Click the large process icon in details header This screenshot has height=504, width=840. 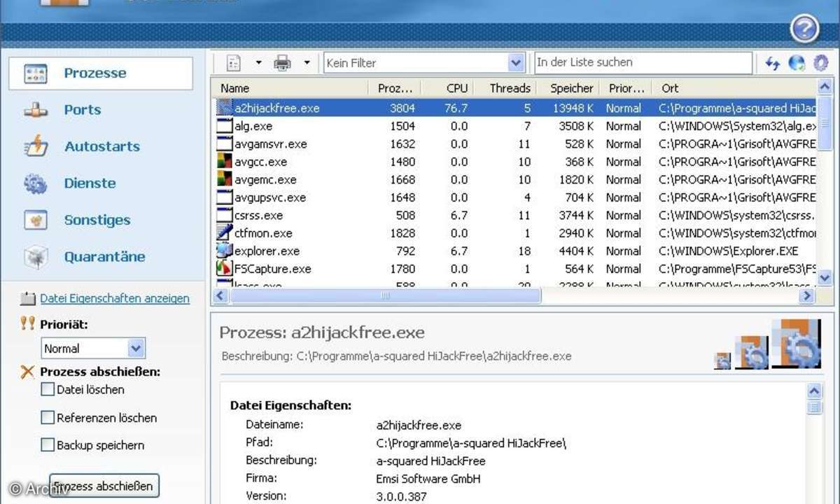pos(797,342)
